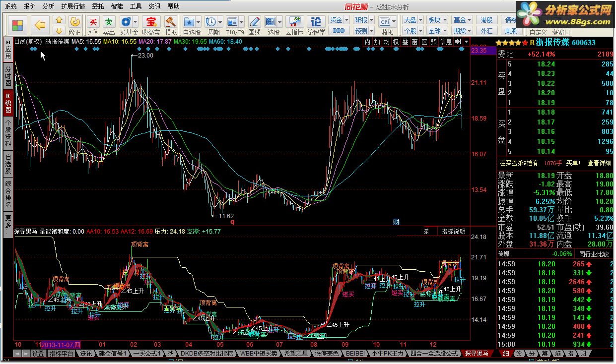
Task: Click the panel collapse arrow above 应用
Action: (7, 42)
